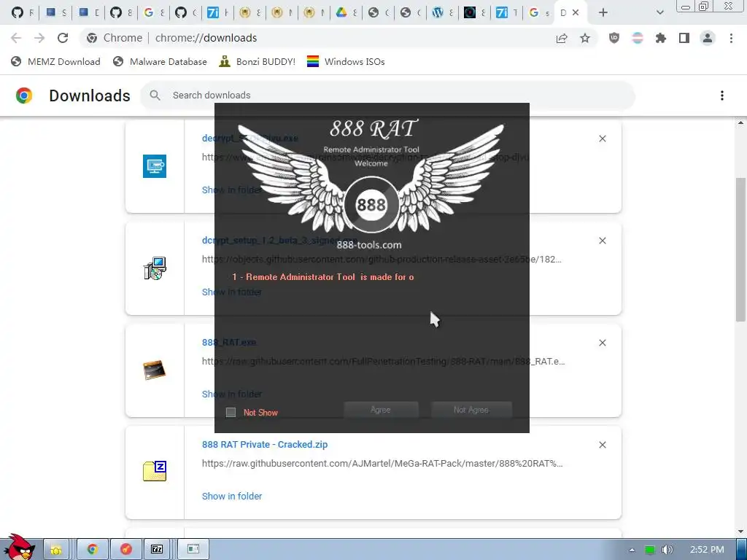The image size is (747, 560).
Task: Open the Angry Birds Start button
Action: click(20, 548)
